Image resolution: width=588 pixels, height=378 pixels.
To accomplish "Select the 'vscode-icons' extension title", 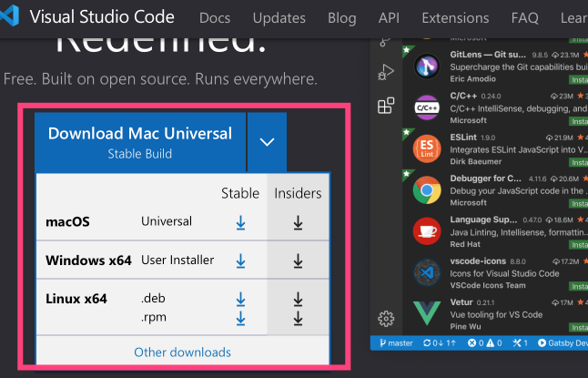I will [478, 261].
